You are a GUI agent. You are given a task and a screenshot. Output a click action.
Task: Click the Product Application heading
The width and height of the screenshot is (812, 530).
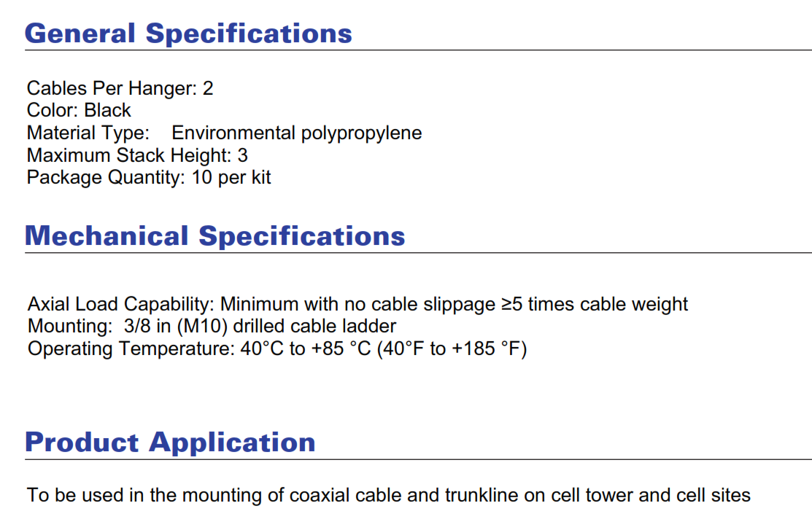coord(171,442)
